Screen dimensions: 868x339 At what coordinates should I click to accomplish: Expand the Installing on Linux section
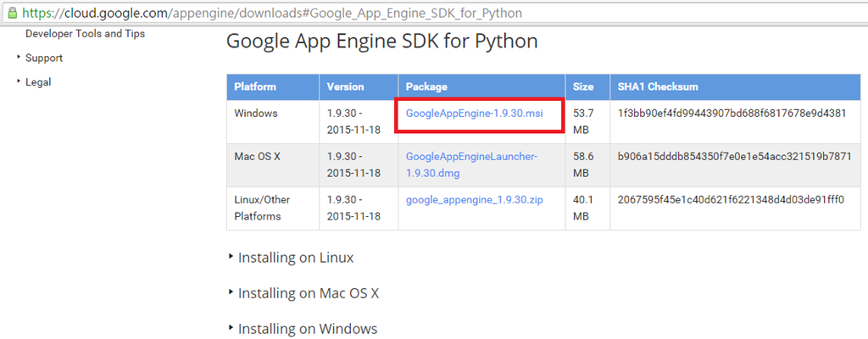click(x=296, y=258)
